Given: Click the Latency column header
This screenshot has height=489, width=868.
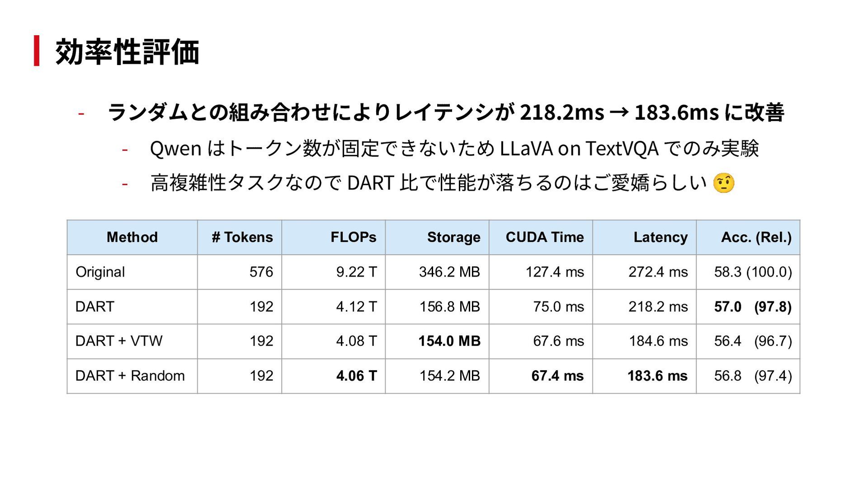Looking at the screenshot, I should click(644, 237).
